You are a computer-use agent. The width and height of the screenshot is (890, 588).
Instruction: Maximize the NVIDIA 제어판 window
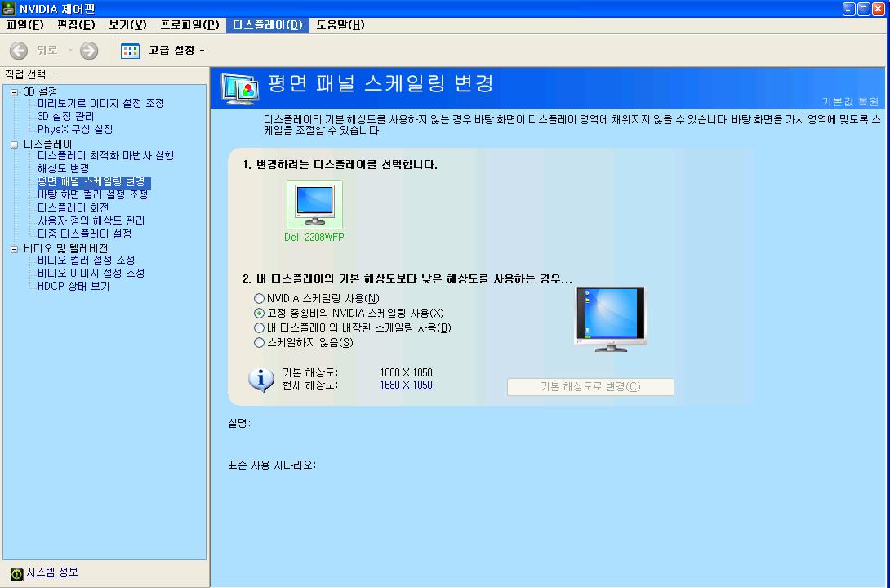click(x=863, y=8)
